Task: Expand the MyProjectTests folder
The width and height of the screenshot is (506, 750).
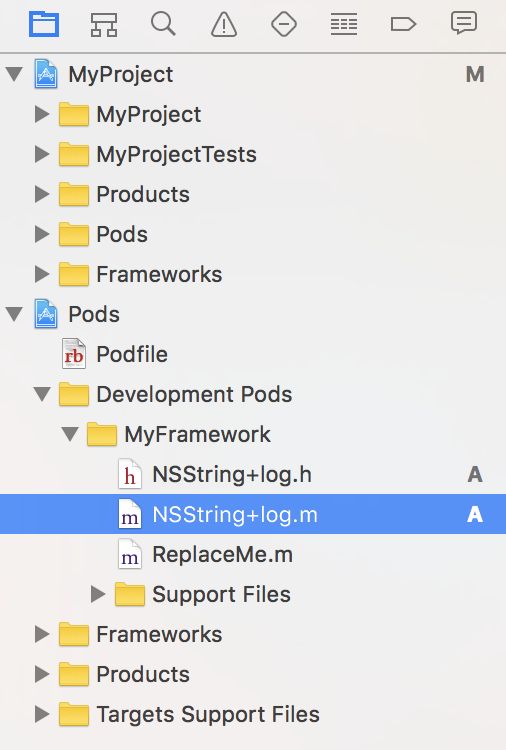Action: [x=42, y=154]
